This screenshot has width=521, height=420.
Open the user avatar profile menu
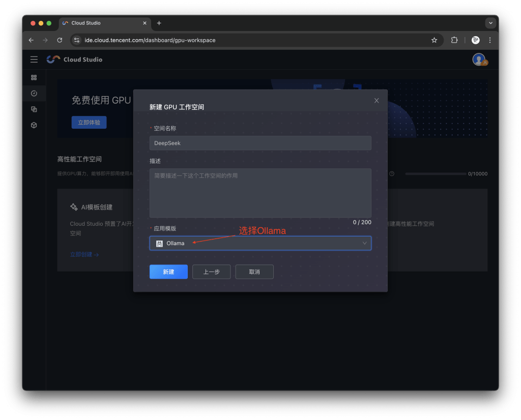tap(479, 59)
